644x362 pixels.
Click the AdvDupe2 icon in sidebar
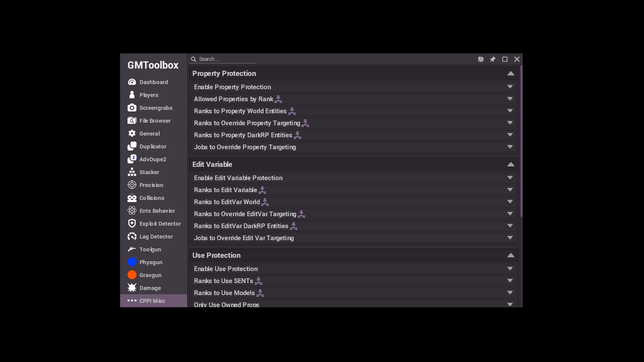(132, 159)
